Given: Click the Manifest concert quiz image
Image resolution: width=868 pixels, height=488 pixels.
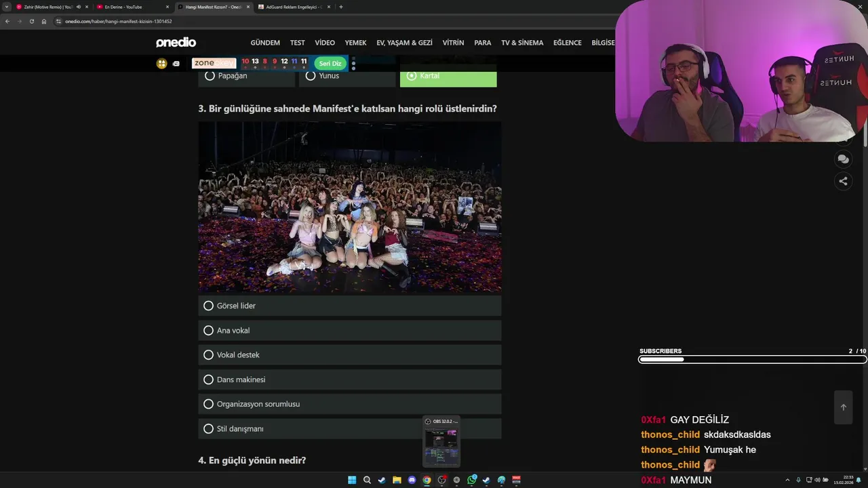Looking at the screenshot, I should point(350,207).
